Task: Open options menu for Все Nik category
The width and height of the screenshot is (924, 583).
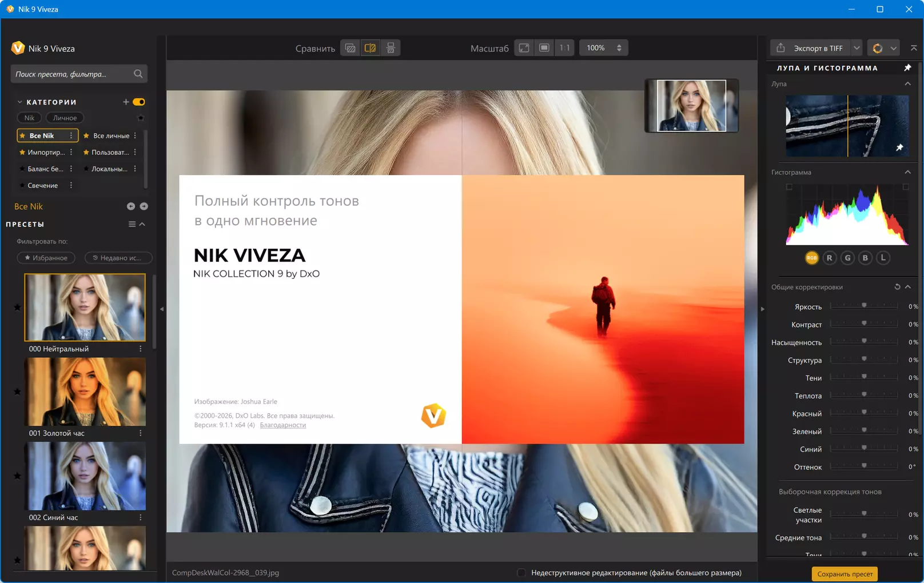Action: click(71, 135)
